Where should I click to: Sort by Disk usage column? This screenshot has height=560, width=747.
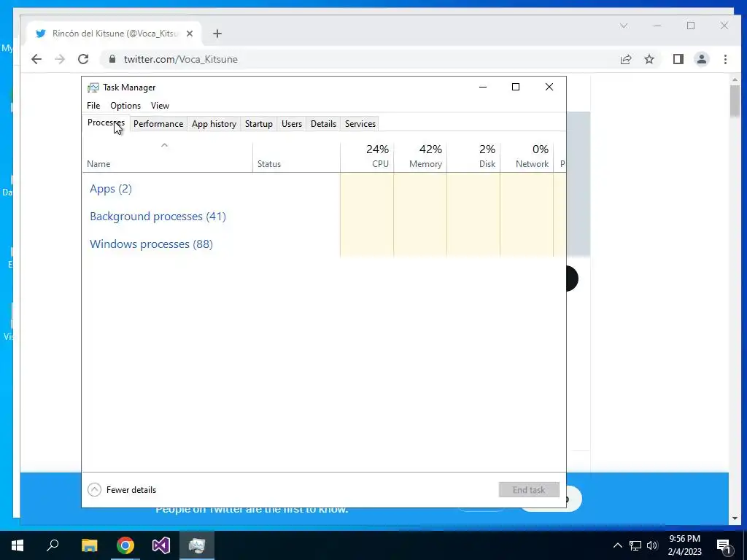click(x=473, y=157)
